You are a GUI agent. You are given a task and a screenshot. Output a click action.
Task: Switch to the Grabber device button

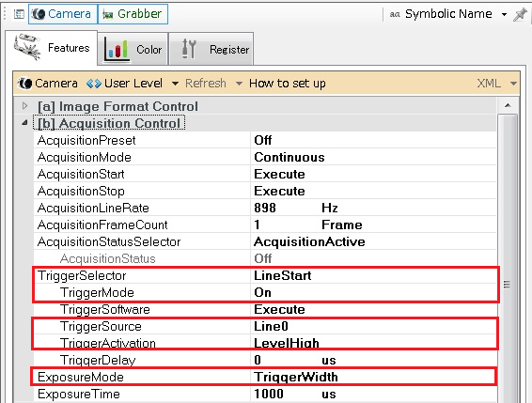coord(133,14)
